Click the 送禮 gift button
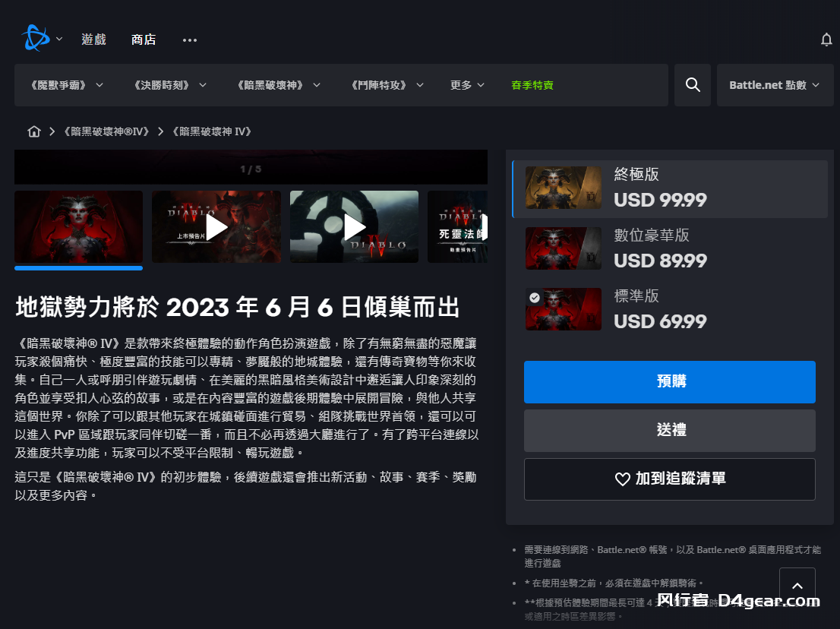 [669, 430]
